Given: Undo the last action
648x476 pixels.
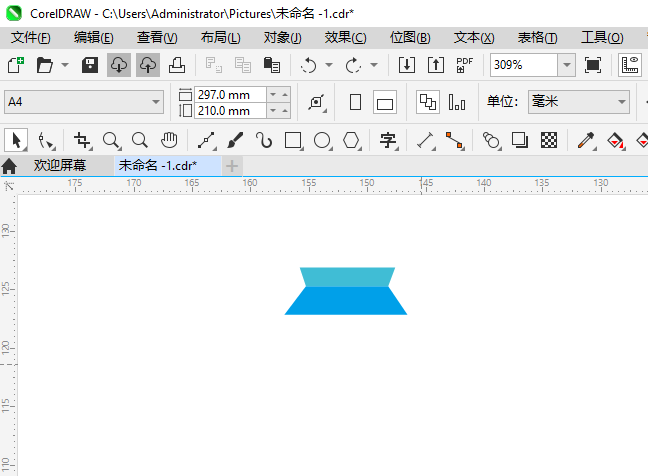Looking at the screenshot, I should [x=309, y=65].
